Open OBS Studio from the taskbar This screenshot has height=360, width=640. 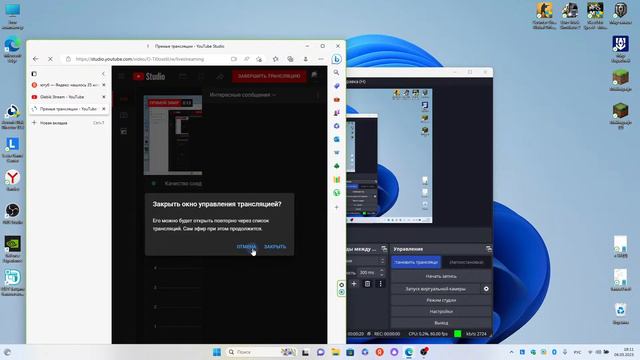click(x=424, y=352)
